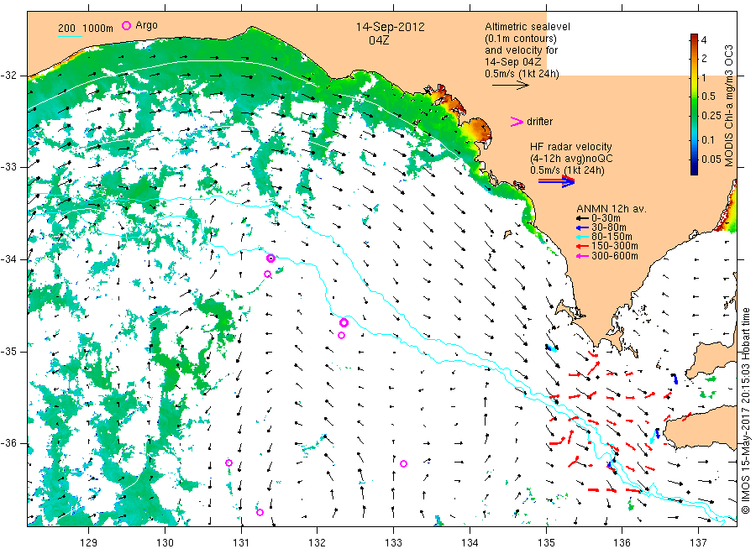Click the '300-600m' depth label

click(614, 256)
